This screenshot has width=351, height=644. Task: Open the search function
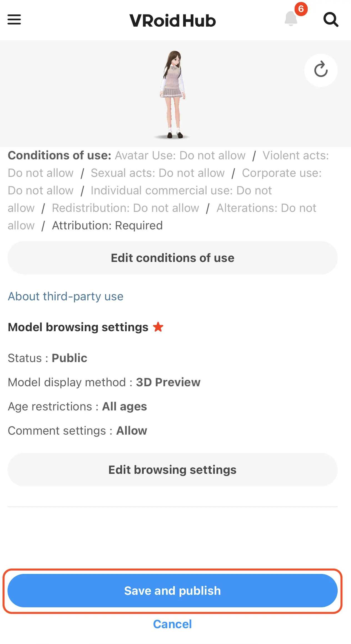point(331,19)
